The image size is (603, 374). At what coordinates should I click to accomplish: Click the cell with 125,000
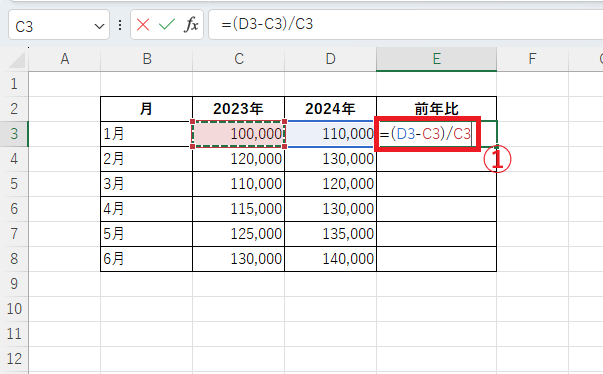(x=238, y=234)
